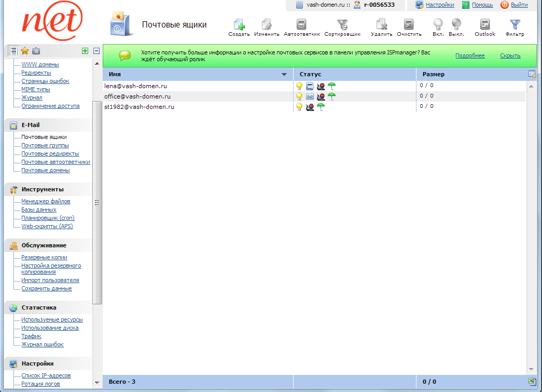
Task: Disable mailbox with Выкл. bulb
Action: point(456,25)
